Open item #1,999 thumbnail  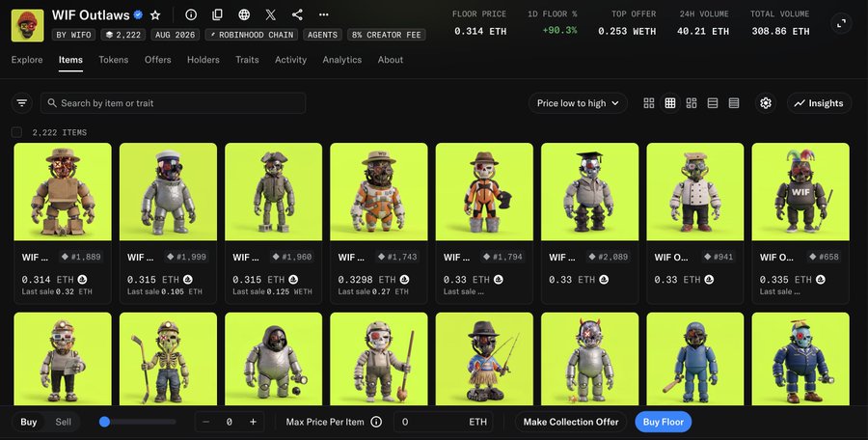click(168, 192)
